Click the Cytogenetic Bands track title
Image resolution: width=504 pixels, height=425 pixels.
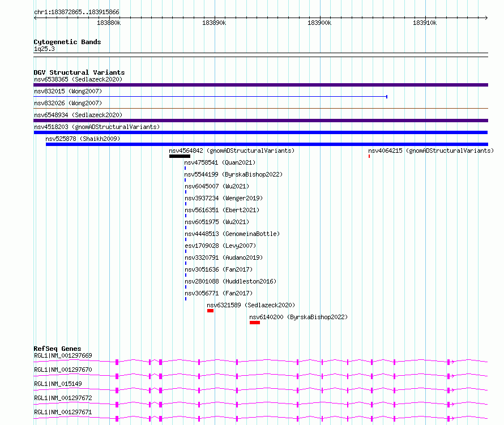point(67,42)
